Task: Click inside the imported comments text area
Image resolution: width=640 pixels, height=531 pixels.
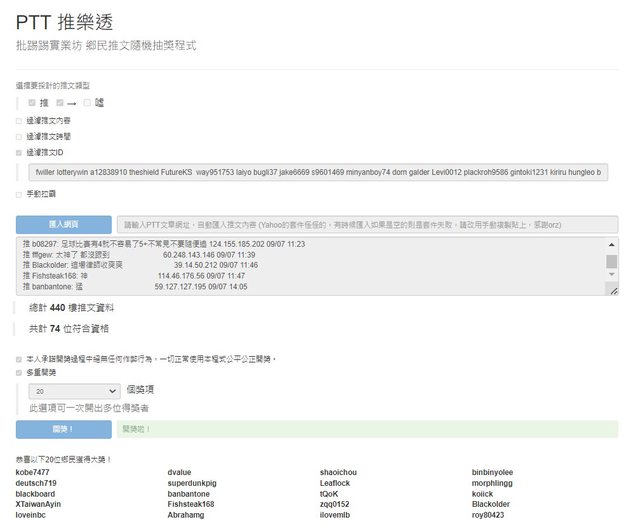Action: pos(300,266)
